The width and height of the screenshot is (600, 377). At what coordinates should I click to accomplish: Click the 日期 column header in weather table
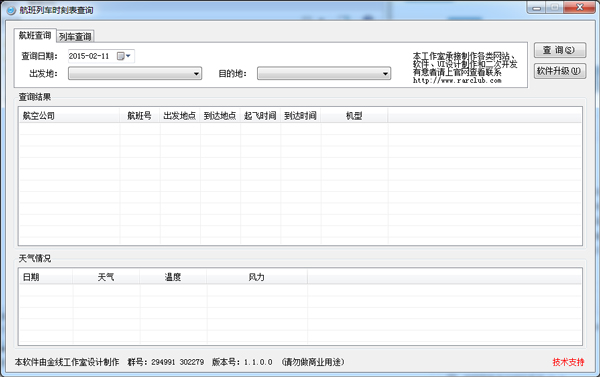[46, 277]
